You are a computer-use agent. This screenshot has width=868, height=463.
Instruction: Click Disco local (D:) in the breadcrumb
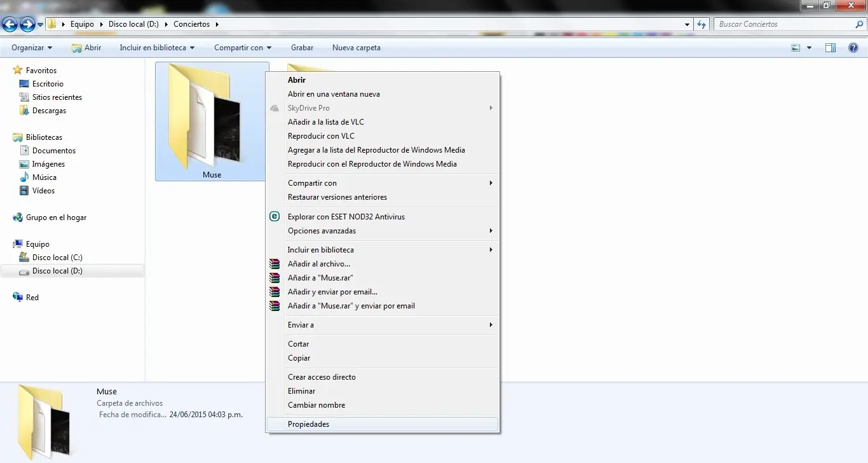coord(133,24)
